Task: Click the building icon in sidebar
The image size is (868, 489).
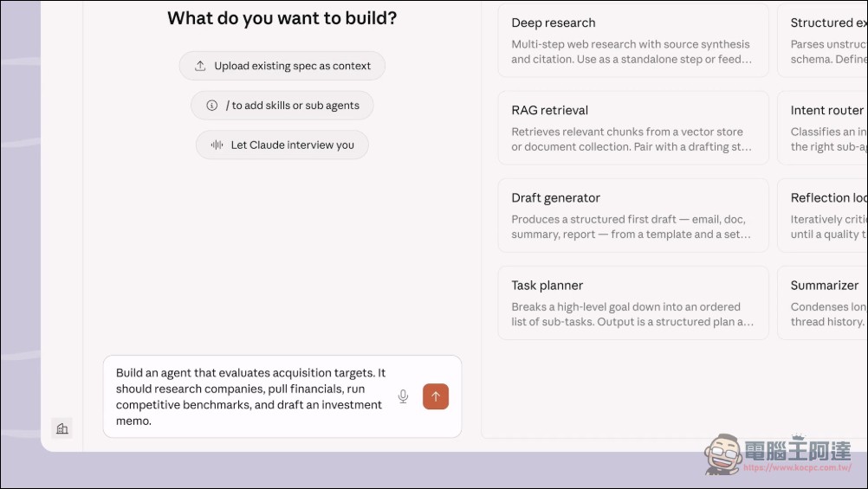Action: pyautogui.click(x=62, y=428)
